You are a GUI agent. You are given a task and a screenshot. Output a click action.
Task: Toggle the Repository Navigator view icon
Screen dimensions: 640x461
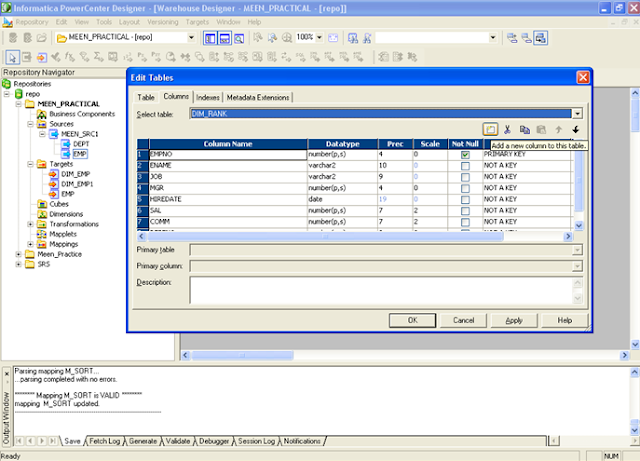pyautogui.click(x=210, y=38)
